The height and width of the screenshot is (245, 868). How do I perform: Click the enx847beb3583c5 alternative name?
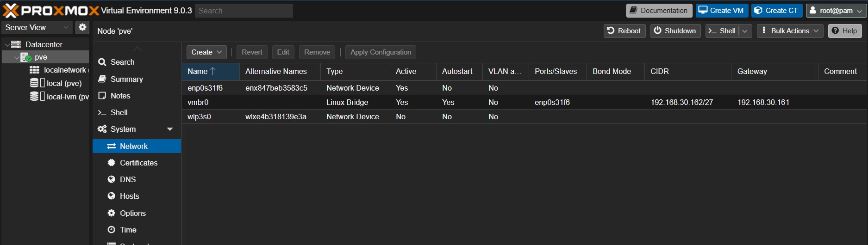276,88
